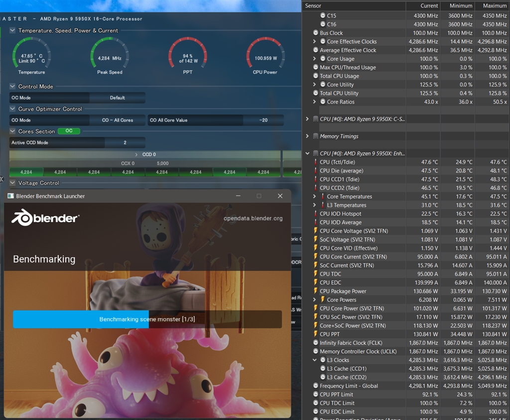The height and width of the screenshot is (420, 510).
Task: Click the Blender Benchmark Launcher title icon
Action: (x=11, y=196)
